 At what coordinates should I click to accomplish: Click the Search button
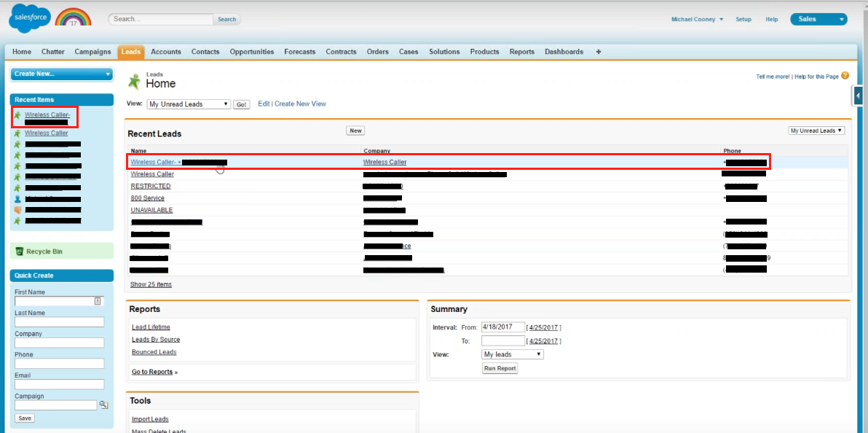[x=227, y=19]
